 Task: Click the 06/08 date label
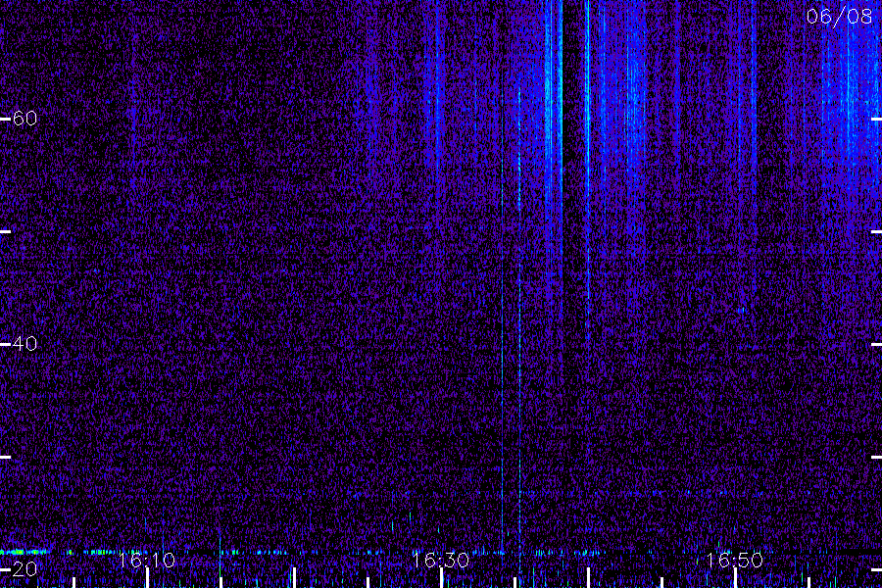coord(839,17)
